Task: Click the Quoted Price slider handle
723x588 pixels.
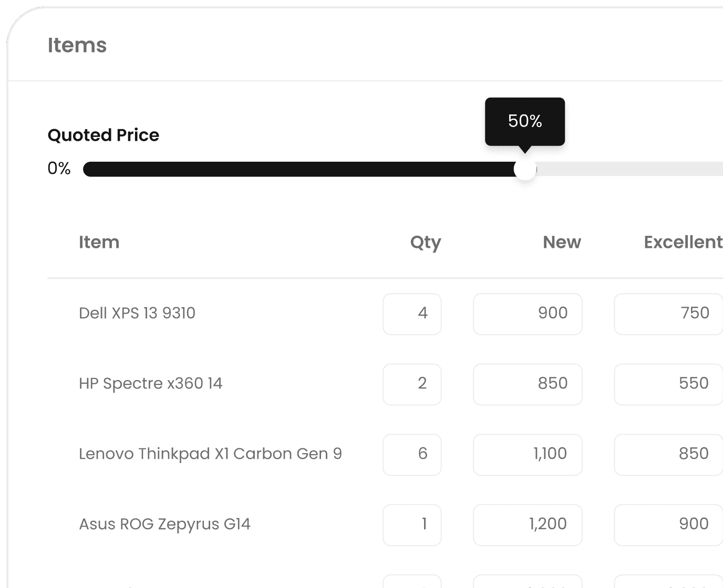Action: pyautogui.click(x=525, y=169)
